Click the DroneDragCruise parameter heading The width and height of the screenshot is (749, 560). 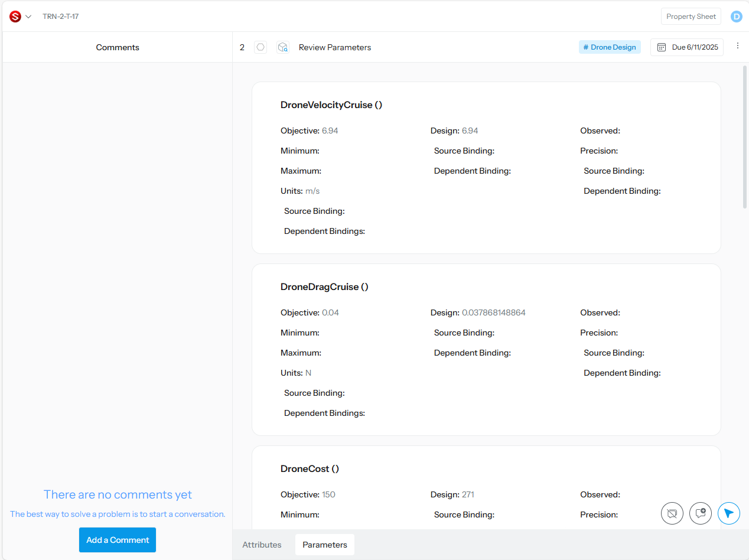324,287
